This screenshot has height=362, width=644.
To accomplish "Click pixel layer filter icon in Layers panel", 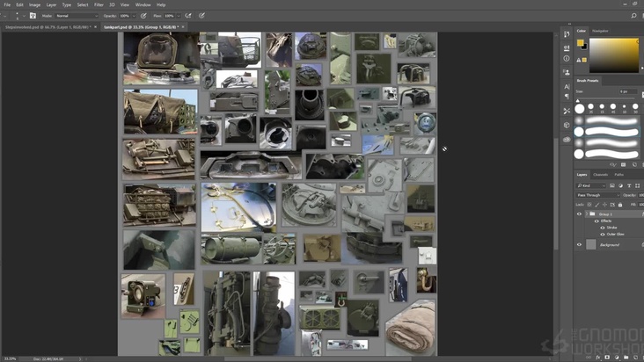I will pos(612,185).
